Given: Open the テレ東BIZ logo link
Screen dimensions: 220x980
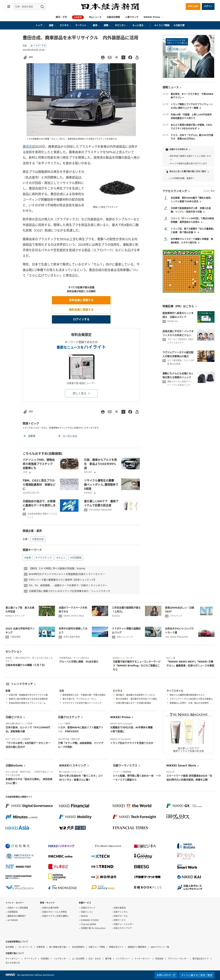Looking at the screenshot, I should 58,866.
